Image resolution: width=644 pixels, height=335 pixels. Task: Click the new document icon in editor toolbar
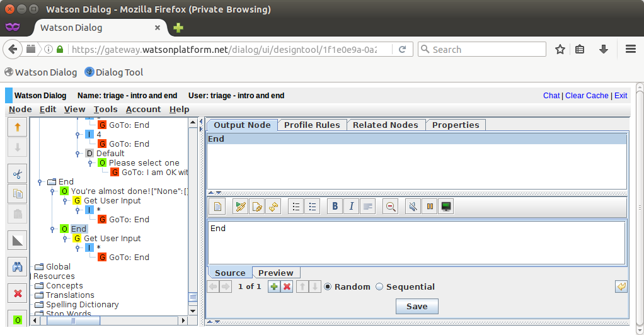click(x=217, y=207)
